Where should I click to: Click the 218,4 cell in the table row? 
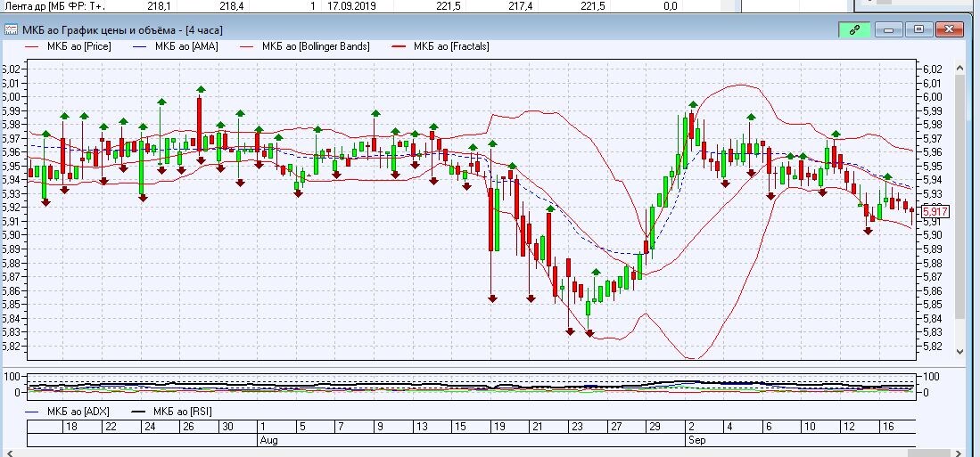pyautogui.click(x=232, y=6)
